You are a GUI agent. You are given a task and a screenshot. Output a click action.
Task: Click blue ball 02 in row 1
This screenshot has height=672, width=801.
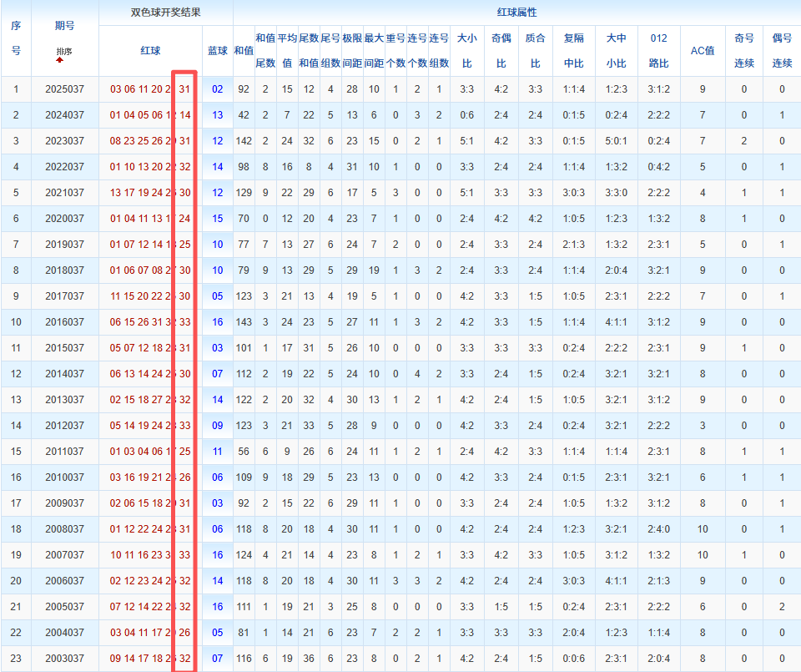[218, 89]
